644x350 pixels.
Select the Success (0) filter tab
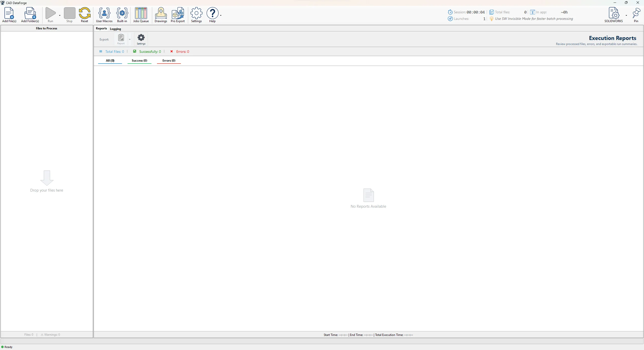(x=139, y=61)
